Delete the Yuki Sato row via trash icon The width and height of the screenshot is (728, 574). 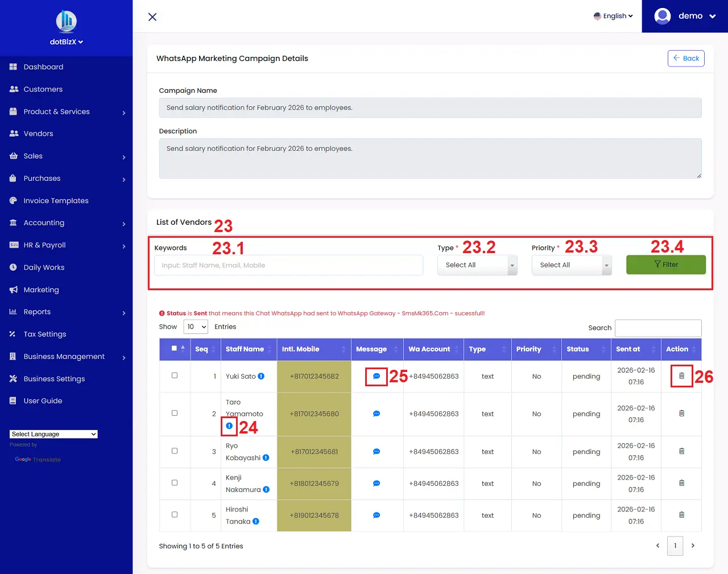tap(681, 376)
